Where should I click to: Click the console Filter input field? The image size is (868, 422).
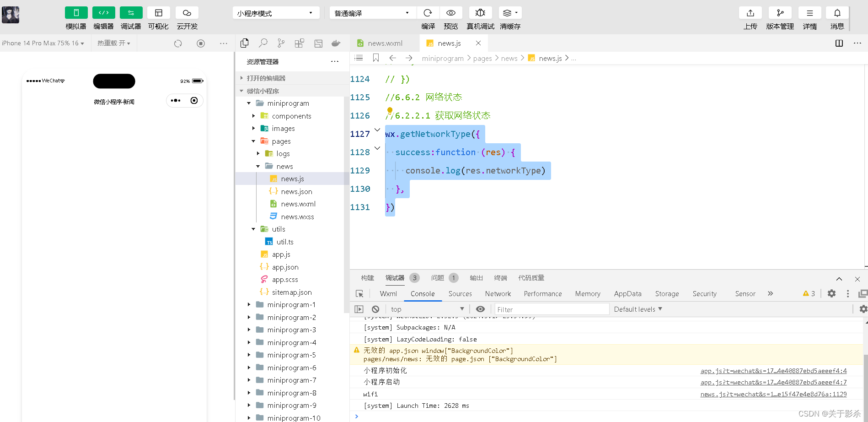552,309
